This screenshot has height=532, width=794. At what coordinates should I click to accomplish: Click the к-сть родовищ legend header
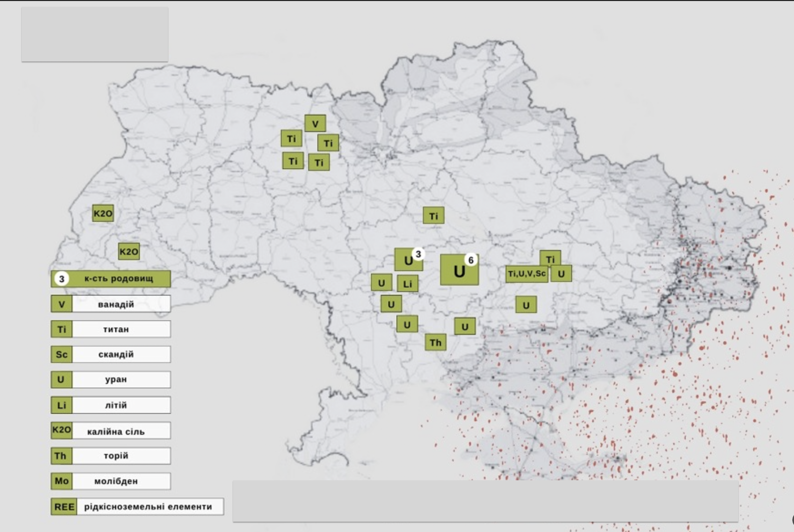point(111,279)
